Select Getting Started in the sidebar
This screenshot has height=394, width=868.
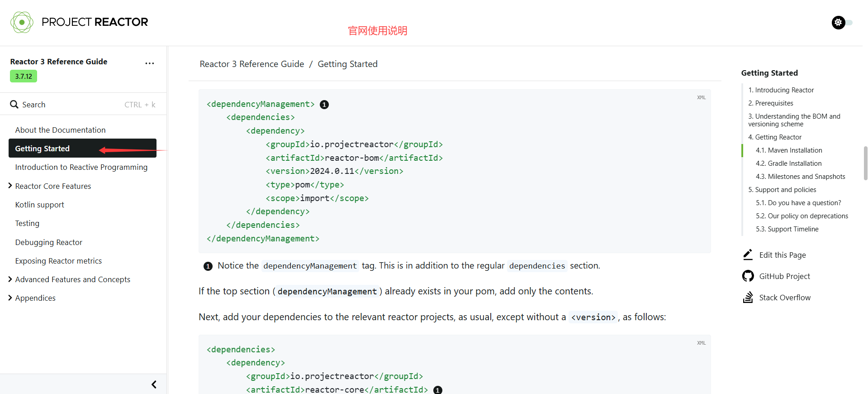82,148
